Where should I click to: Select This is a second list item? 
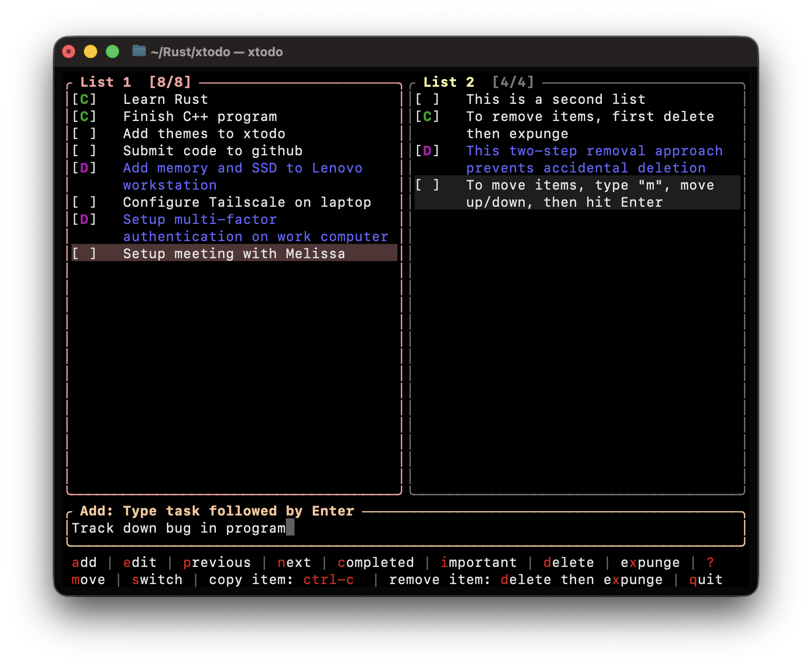click(x=556, y=99)
